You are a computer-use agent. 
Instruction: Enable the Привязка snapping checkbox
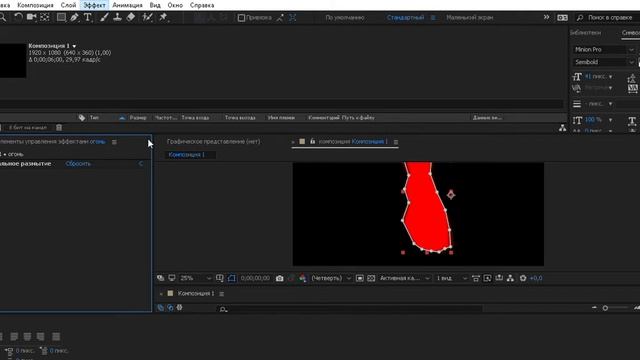(241, 18)
